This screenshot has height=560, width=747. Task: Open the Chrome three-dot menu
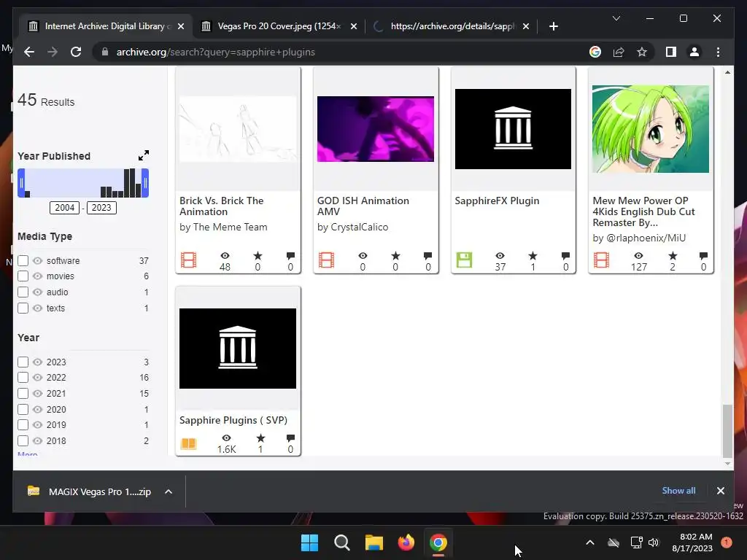tap(718, 52)
